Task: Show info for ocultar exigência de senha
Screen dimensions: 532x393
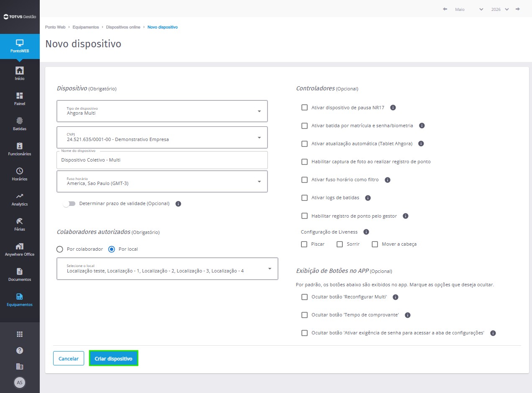Action: [x=493, y=333]
